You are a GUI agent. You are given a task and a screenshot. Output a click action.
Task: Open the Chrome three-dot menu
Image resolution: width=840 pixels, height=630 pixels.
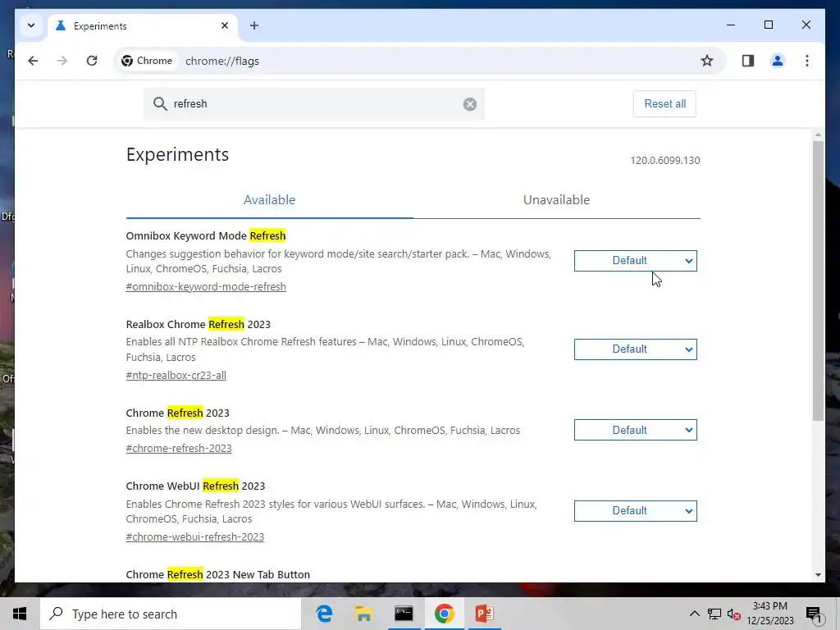807,61
